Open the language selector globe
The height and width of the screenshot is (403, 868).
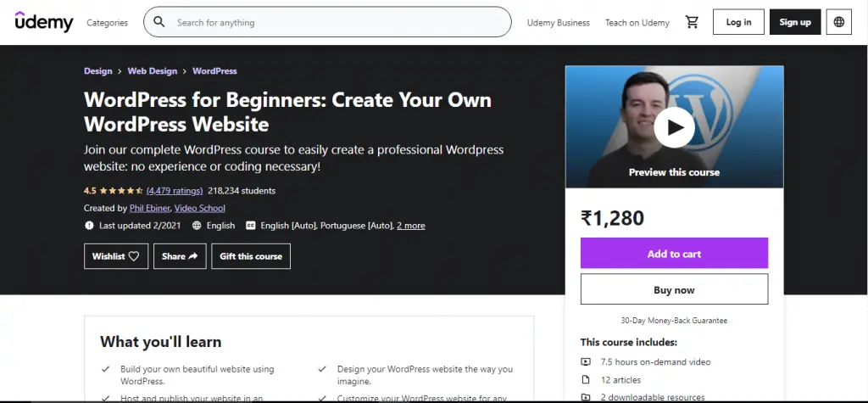[839, 23]
